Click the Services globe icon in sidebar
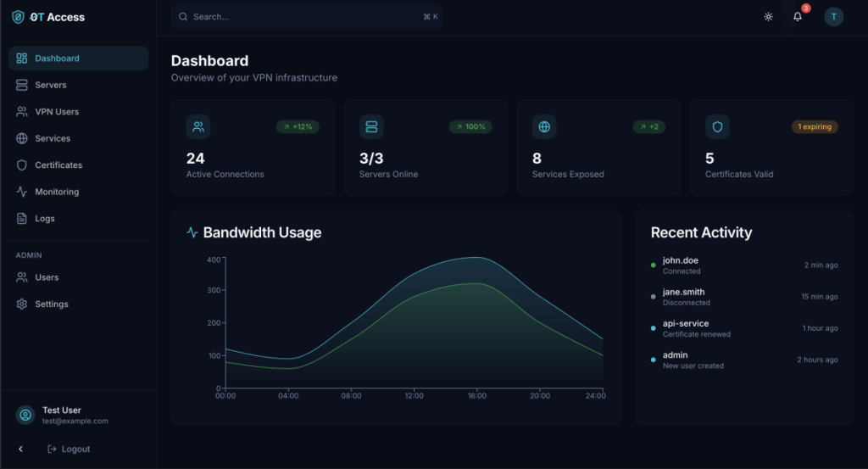This screenshot has width=868, height=469. 22,138
